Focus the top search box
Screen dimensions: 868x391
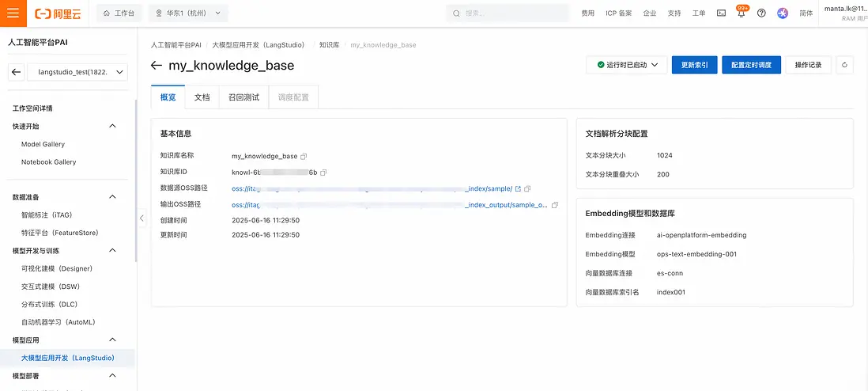(508, 13)
